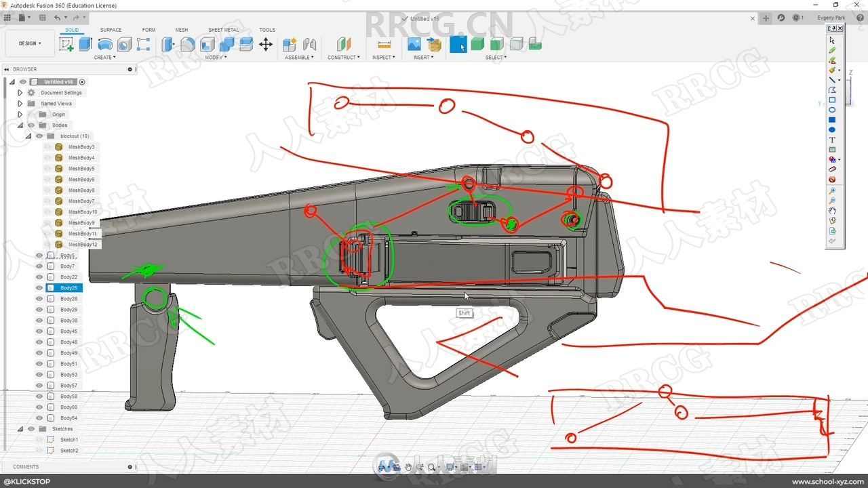The image size is (868, 488).
Task: Select the arrow pointer in annotation palette
Action: (832, 40)
